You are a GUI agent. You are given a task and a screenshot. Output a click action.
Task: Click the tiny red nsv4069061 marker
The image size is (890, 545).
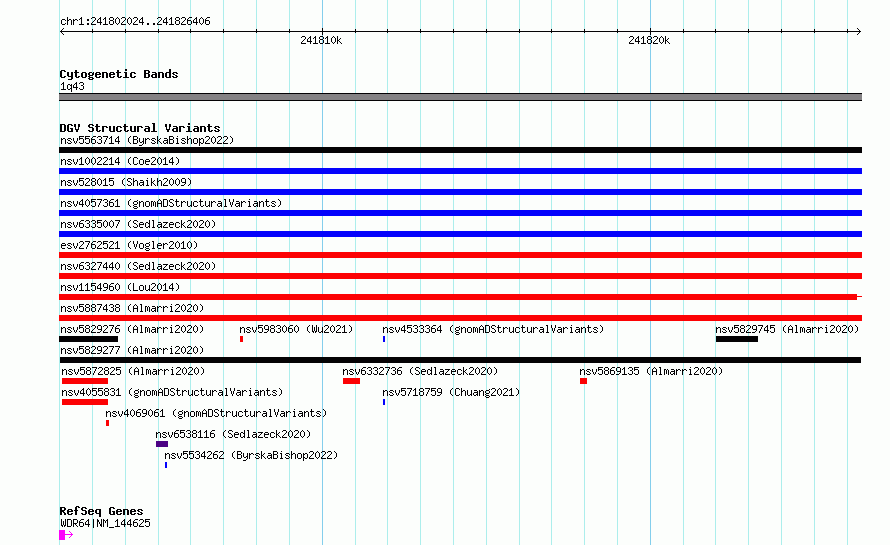(107, 423)
